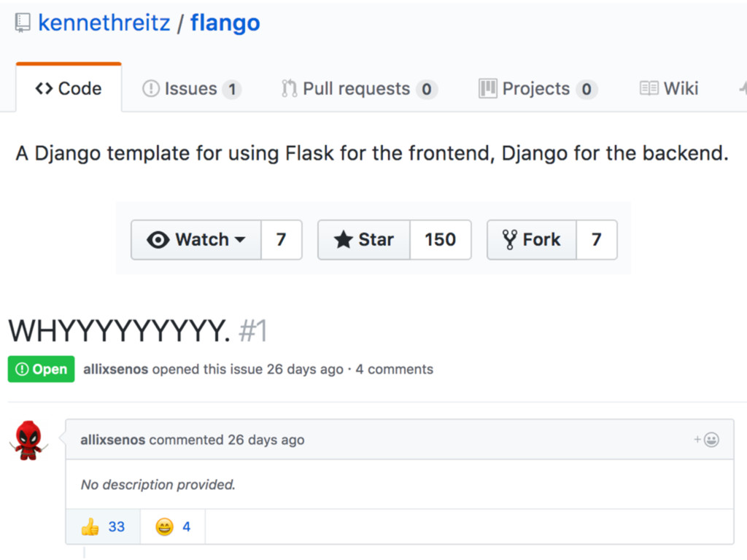The image size is (747, 560).
Task: Click the Issues tab icon
Action: 150,89
